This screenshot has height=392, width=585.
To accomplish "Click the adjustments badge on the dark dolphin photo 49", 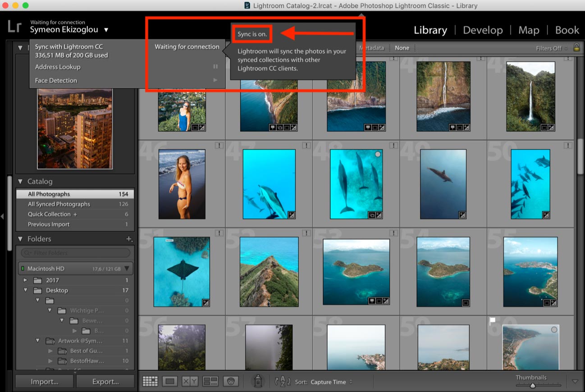I will 462,215.
